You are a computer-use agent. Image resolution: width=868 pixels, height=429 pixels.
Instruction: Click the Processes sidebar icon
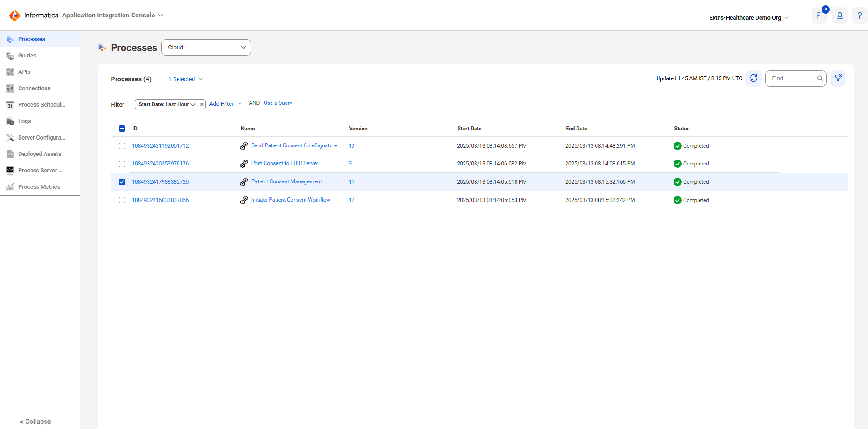[10, 40]
